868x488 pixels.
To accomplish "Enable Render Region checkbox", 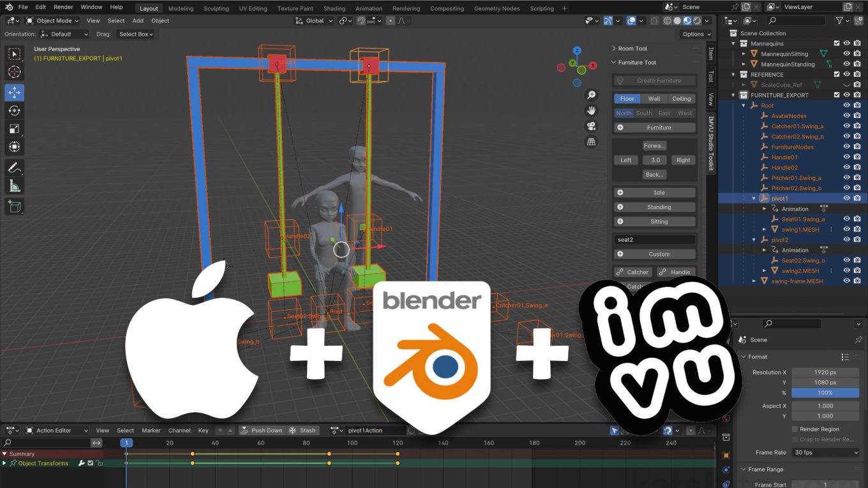I will tap(795, 429).
